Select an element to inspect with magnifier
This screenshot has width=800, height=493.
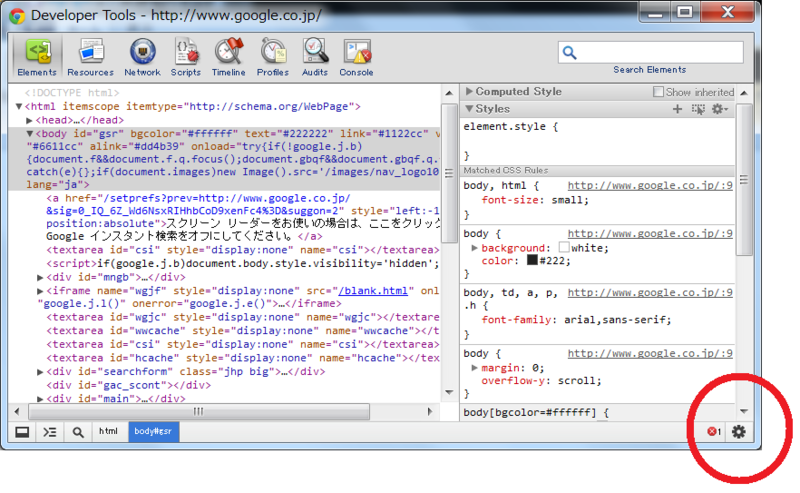point(78,433)
